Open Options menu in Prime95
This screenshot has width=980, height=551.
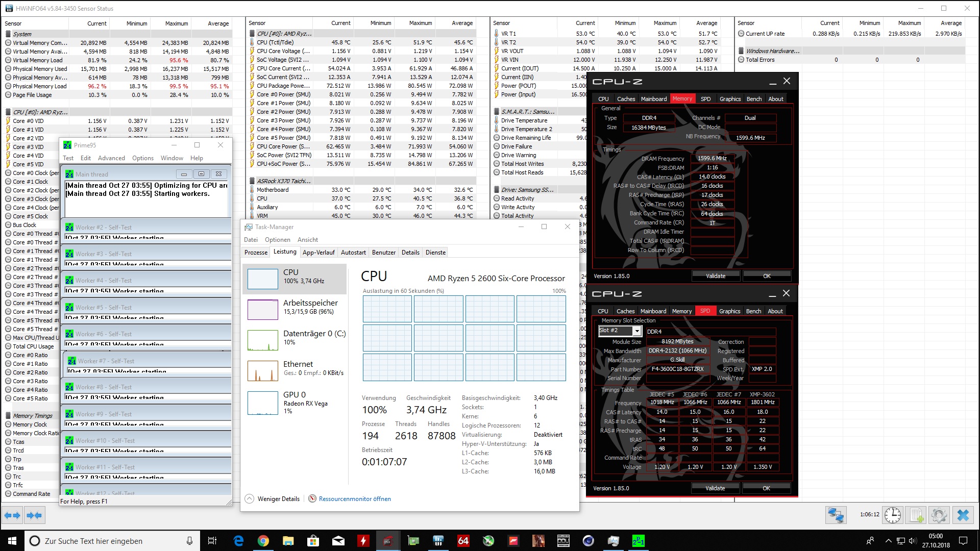[x=143, y=158]
